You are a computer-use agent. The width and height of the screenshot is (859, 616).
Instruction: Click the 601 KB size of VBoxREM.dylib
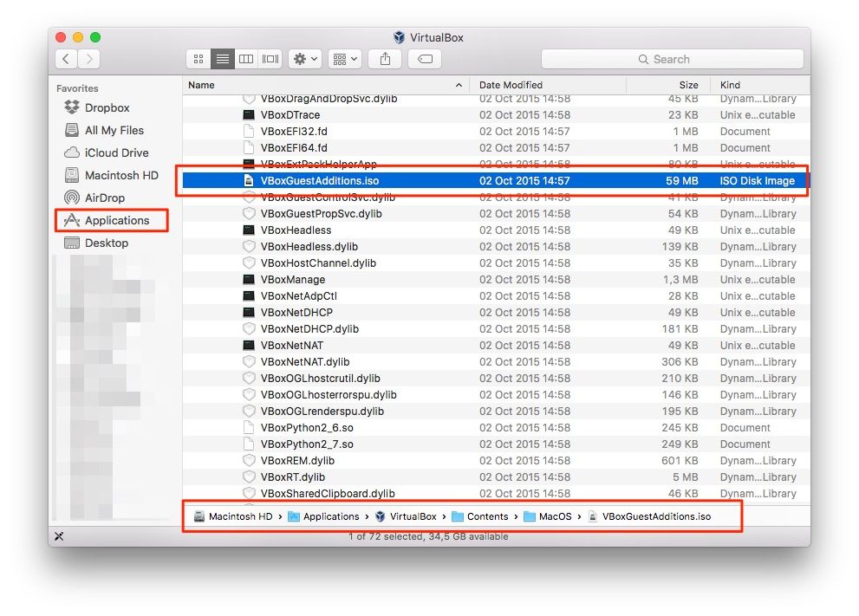680,461
